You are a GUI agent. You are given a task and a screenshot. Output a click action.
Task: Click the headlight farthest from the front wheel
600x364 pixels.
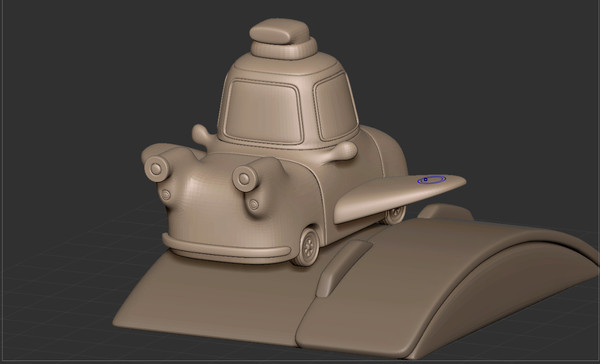coord(157,169)
